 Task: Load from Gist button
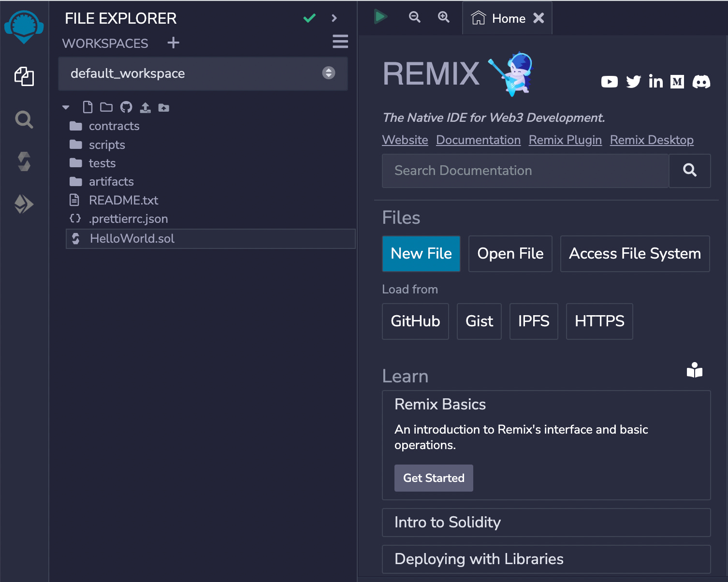479,321
